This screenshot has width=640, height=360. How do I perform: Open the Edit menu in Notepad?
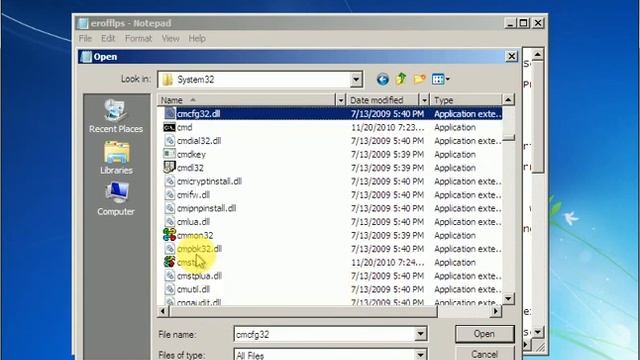108,38
